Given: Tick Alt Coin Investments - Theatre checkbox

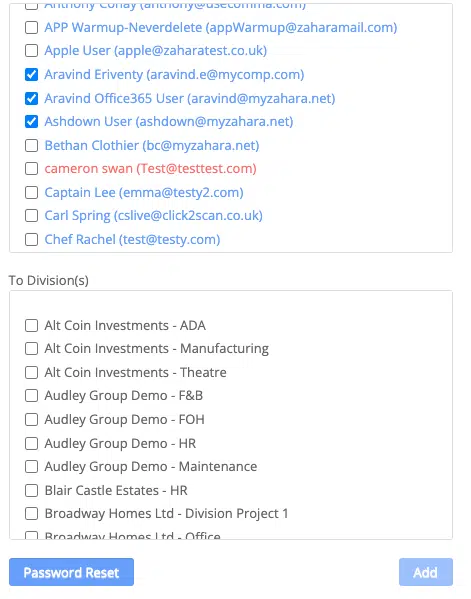Looking at the screenshot, I should coord(31,372).
